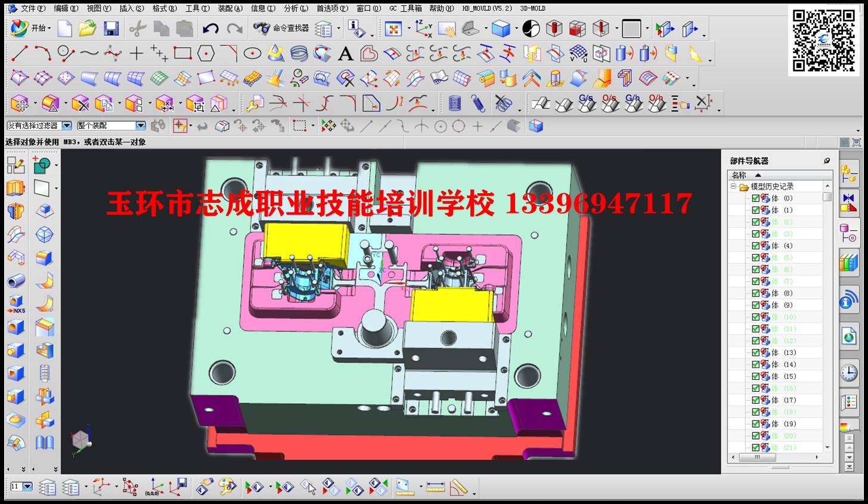Click the view triad cube in the viewport corner

81,440
